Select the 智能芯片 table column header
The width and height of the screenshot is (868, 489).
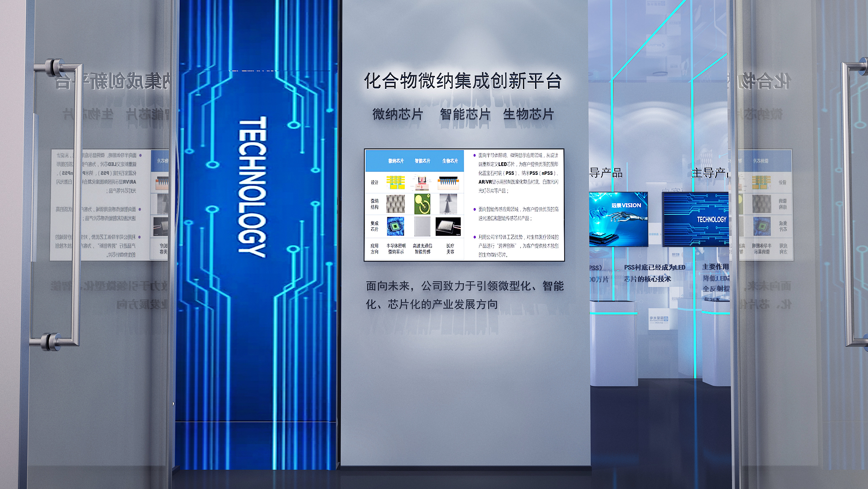click(422, 161)
